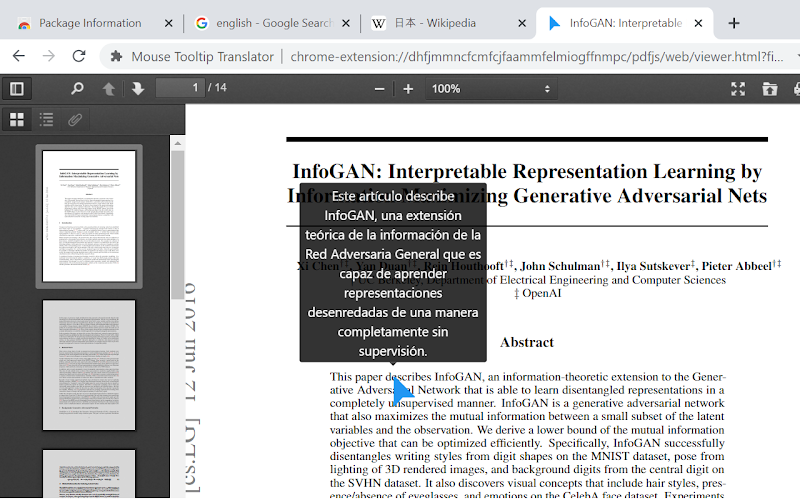Click the extension puzzle icon in address bar
800x500 pixels.
pos(116,56)
